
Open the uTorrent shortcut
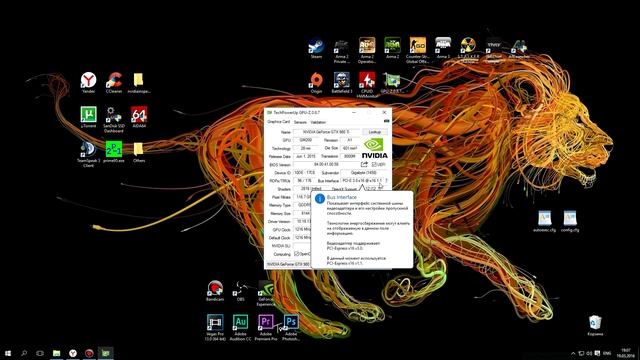(88, 117)
